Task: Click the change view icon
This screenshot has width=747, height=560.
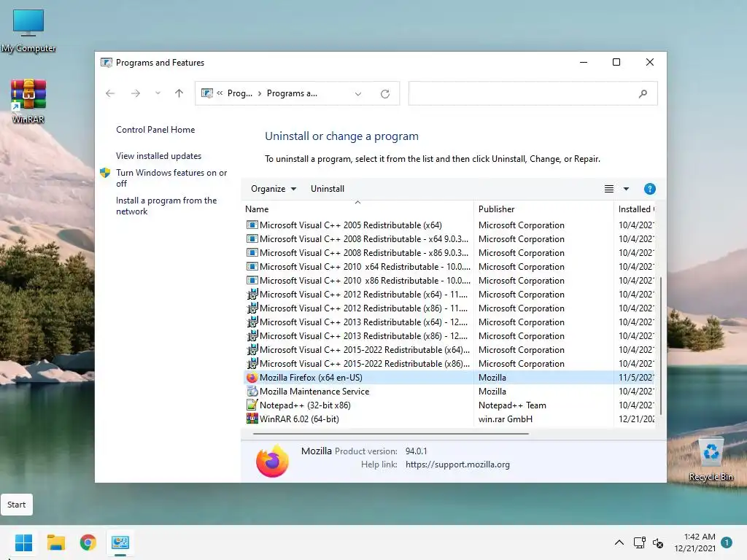Action: (609, 189)
